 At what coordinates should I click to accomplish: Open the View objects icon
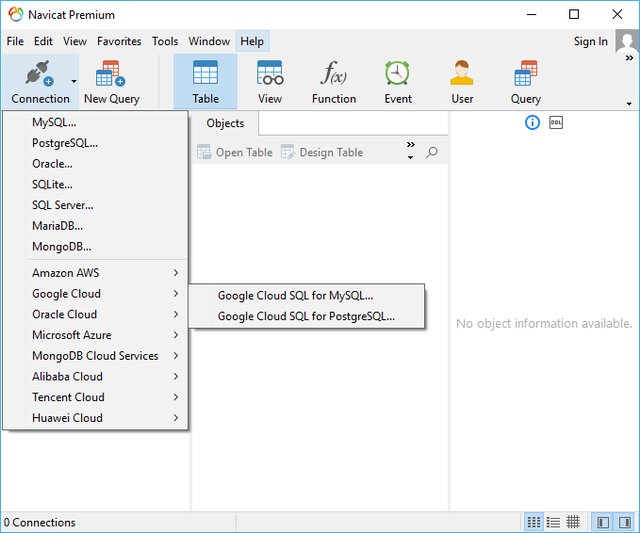tap(269, 81)
